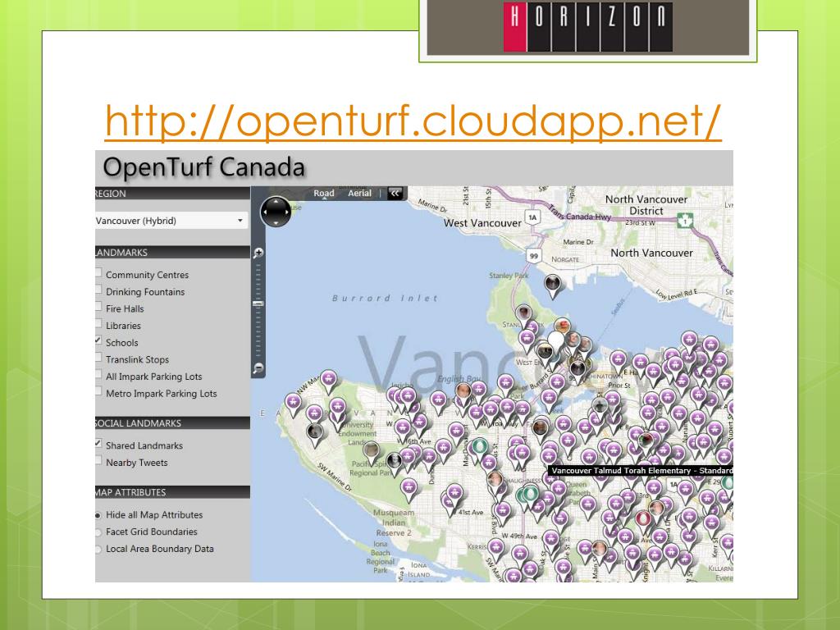The height and width of the screenshot is (630, 840).
Task: Switch map to Aerial view
Action: coord(359,194)
